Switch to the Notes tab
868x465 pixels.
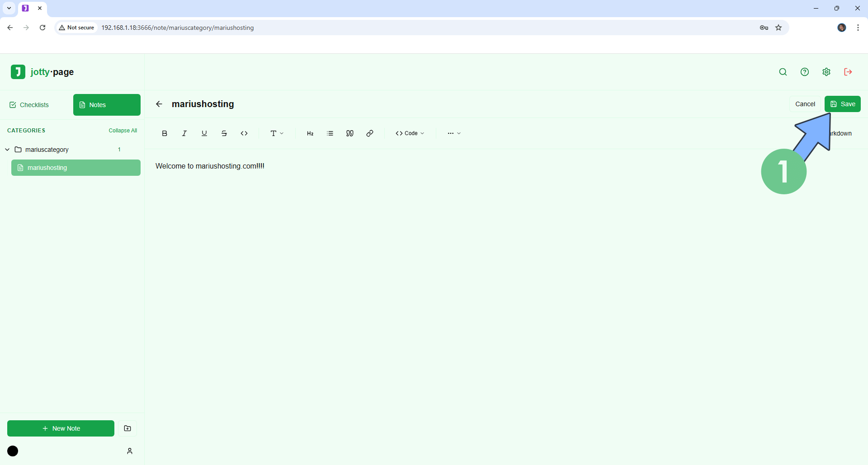click(107, 105)
